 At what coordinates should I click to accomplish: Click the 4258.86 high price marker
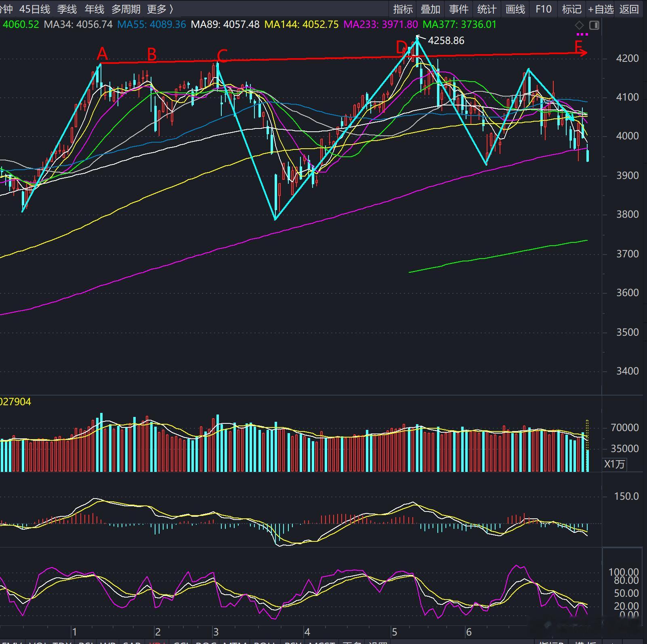click(446, 41)
